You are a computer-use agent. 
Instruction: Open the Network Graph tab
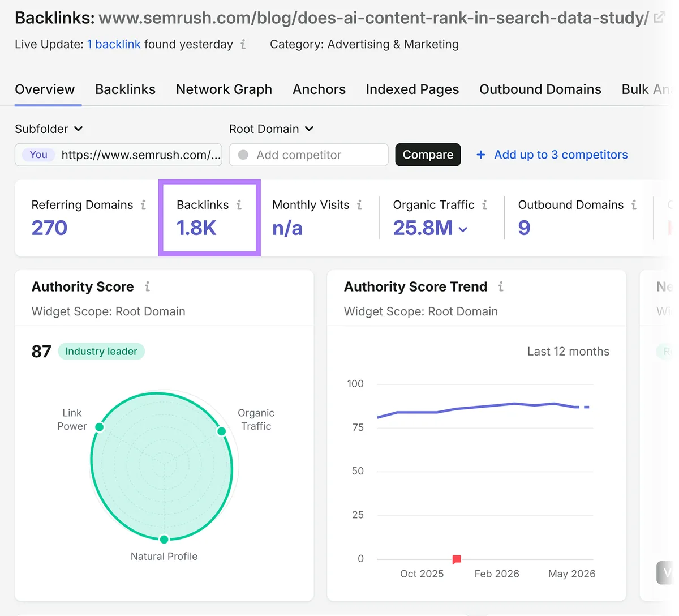click(224, 89)
